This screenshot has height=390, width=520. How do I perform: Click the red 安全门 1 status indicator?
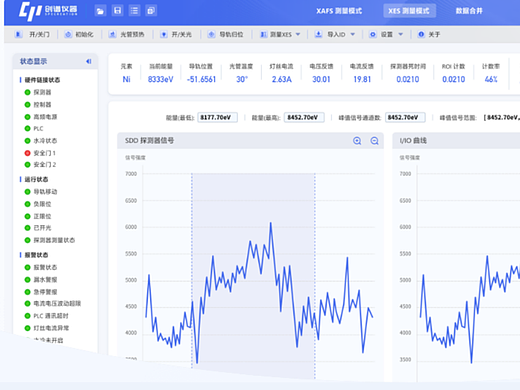click(28, 153)
